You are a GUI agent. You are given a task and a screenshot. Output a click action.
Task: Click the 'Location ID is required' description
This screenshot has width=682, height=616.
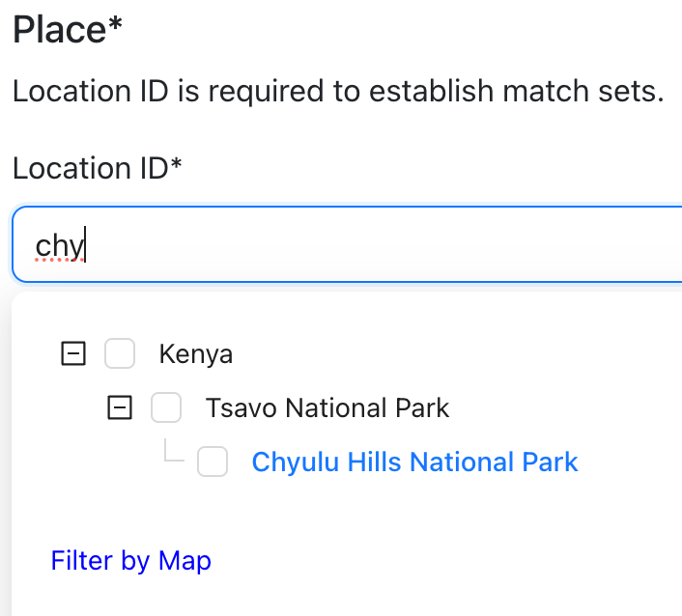pos(338,92)
